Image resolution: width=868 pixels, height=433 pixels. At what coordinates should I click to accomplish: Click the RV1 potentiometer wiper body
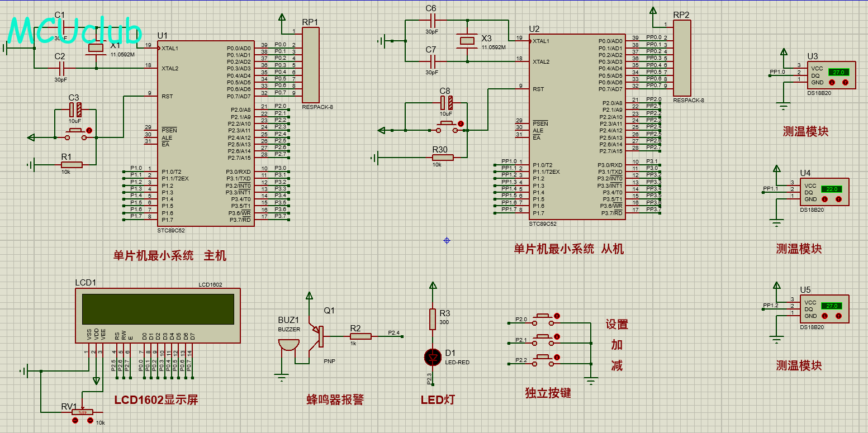tap(83, 412)
